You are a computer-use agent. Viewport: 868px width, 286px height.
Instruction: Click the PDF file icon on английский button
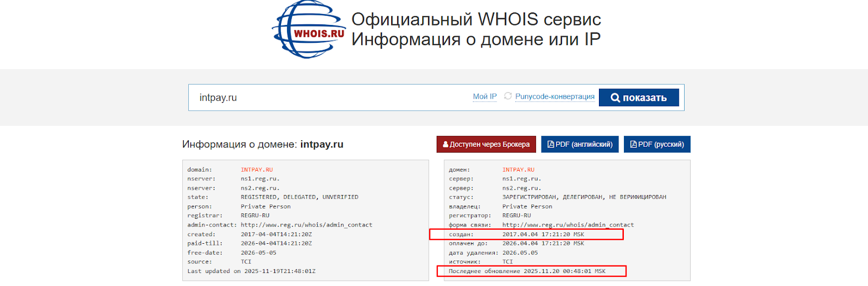[x=551, y=144]
